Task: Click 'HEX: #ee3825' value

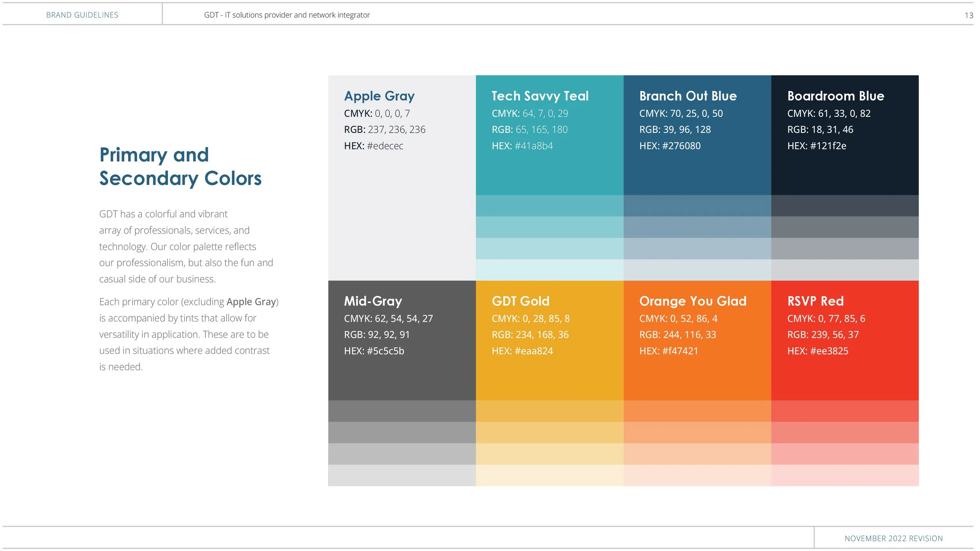Action: coord(818,351)
